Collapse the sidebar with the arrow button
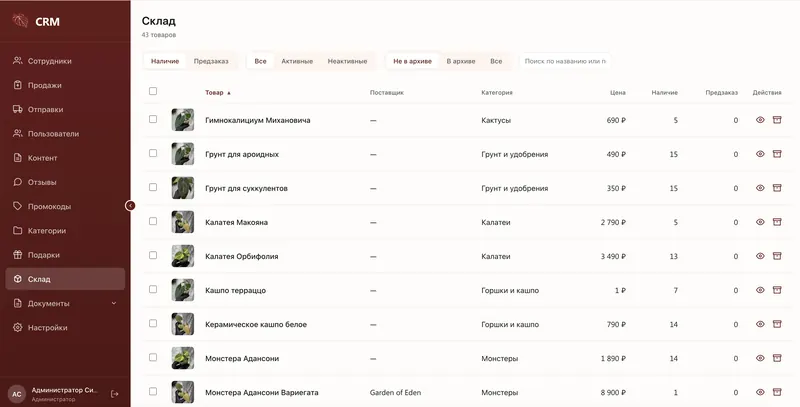 click(130, 206)
